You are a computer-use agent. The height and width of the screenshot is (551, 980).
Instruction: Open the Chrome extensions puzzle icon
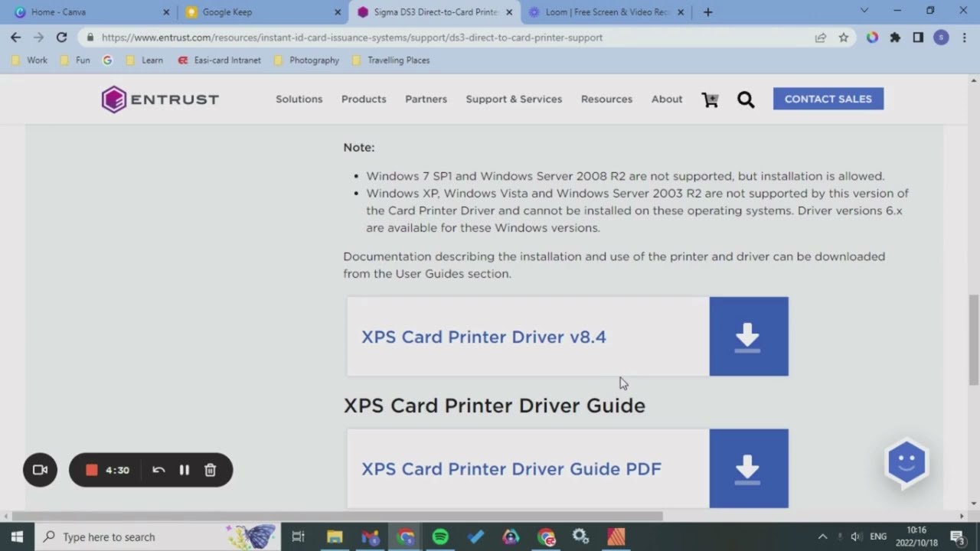pos(895,37)
